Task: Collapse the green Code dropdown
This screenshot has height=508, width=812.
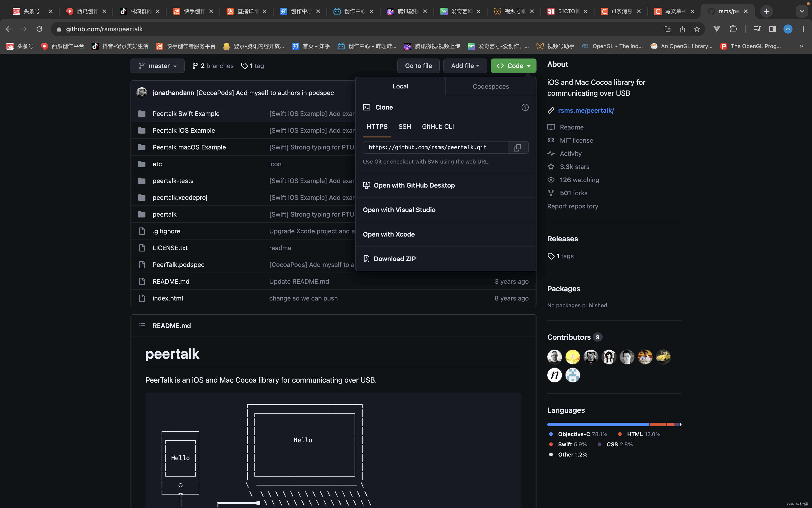Action: [513, 66]
